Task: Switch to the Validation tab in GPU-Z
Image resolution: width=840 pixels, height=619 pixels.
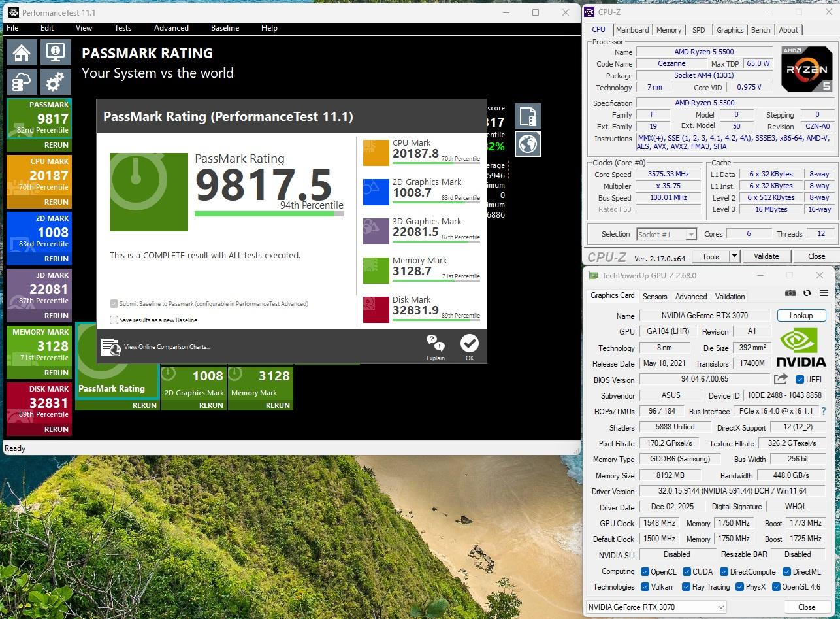Action: 730,296
